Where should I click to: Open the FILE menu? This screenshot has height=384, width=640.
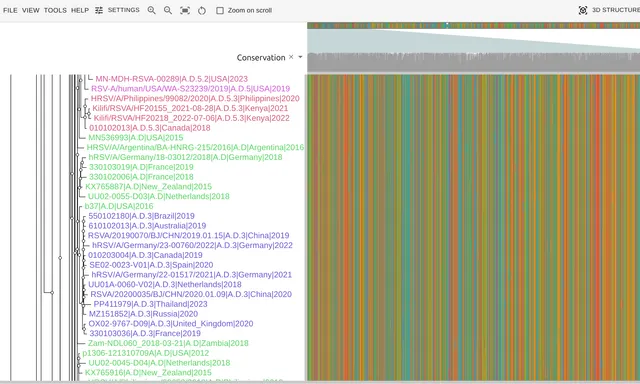pyautogui.click(x=10, y=10)
